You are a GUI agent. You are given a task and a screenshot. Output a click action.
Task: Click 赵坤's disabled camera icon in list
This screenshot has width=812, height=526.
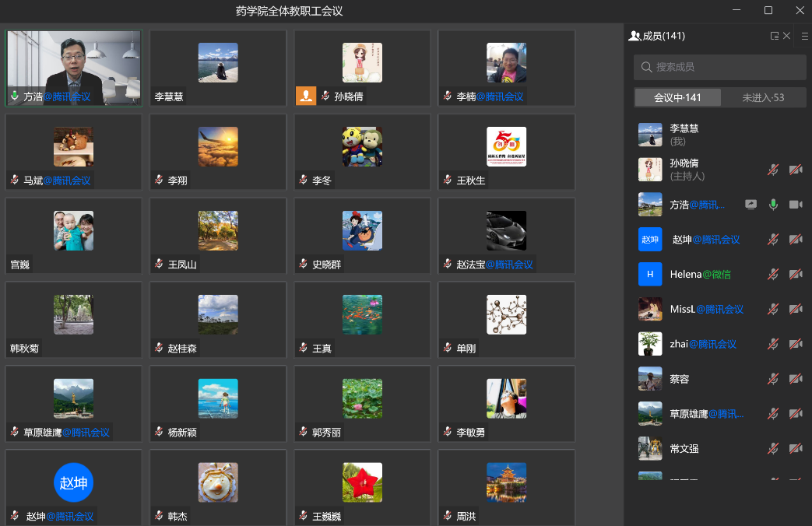click(796, 240)
